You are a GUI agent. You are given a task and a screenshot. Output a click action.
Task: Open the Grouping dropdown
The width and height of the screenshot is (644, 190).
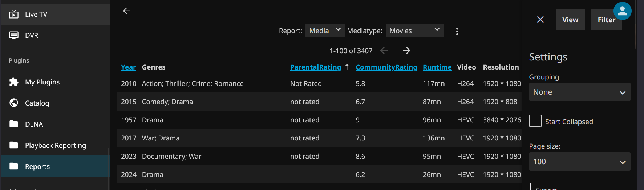(579, 92)
